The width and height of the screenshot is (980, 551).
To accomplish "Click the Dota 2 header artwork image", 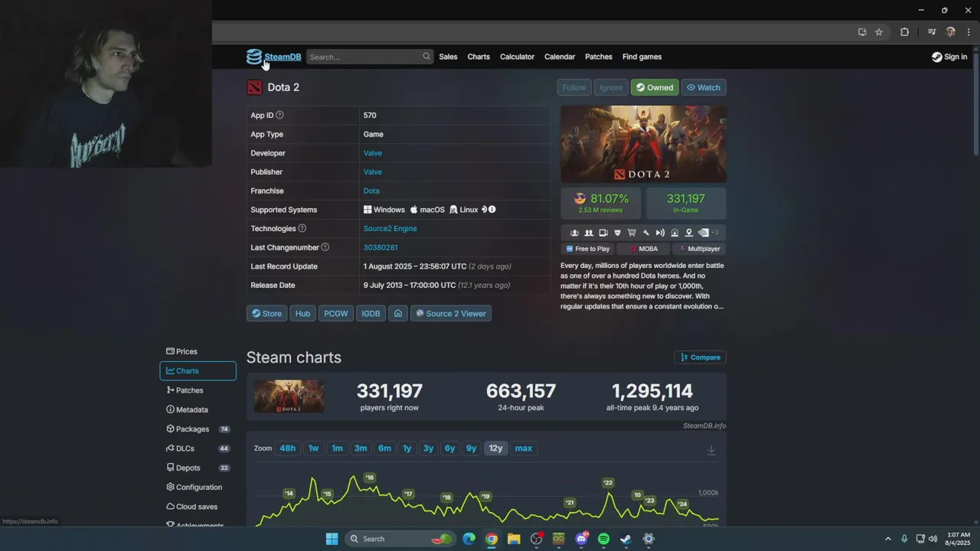I will coord(643,144).
